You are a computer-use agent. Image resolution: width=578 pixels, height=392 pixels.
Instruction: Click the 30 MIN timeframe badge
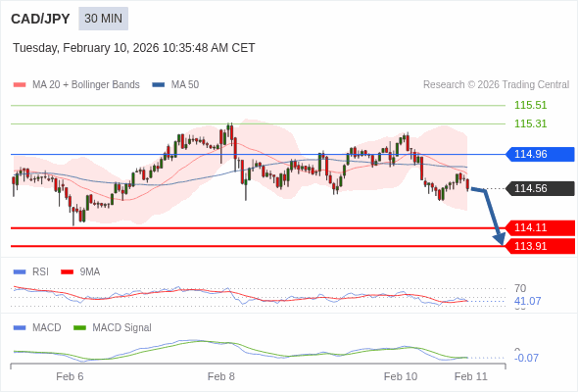pyautogui.click(x=103, y=19)
